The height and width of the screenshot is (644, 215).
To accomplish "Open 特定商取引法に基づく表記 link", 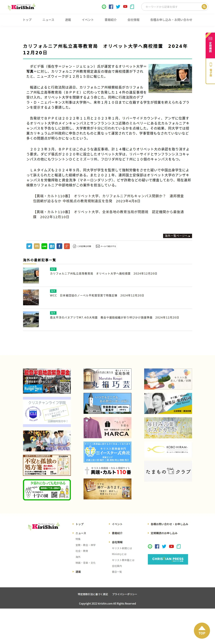I will (x=93, y=594).
